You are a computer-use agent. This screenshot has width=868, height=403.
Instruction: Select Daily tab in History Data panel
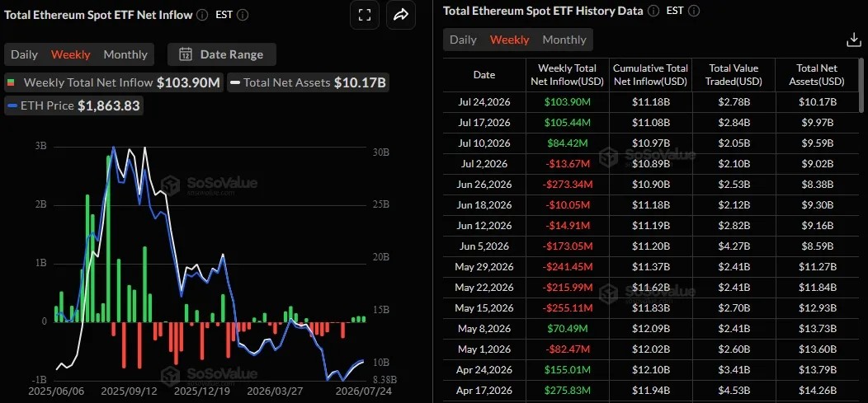coord(463,40)
